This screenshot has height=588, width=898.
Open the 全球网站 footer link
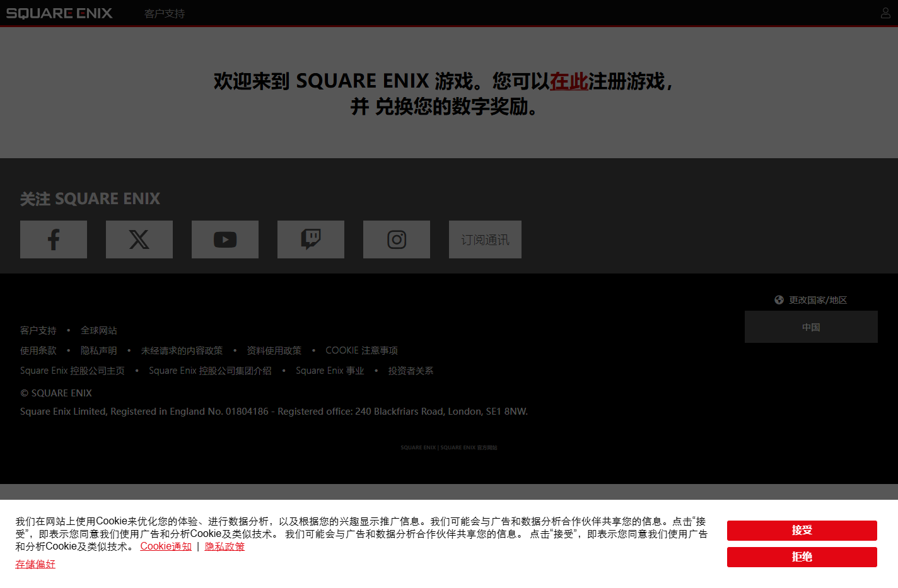click(x=99, y=330)
